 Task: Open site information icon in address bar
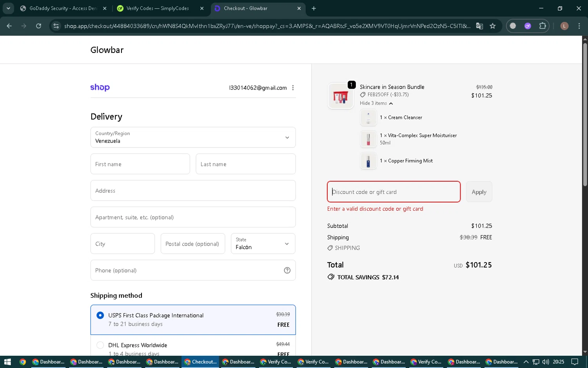56,26
